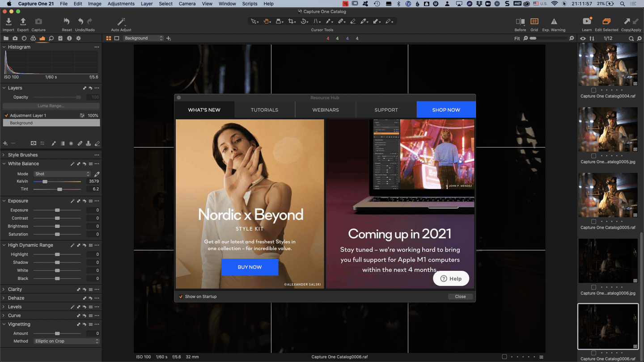Screen dimensions: 644x362
Task: Select the Rotate cursor tool
Action: pyautogui.click(x=304, y=21)
